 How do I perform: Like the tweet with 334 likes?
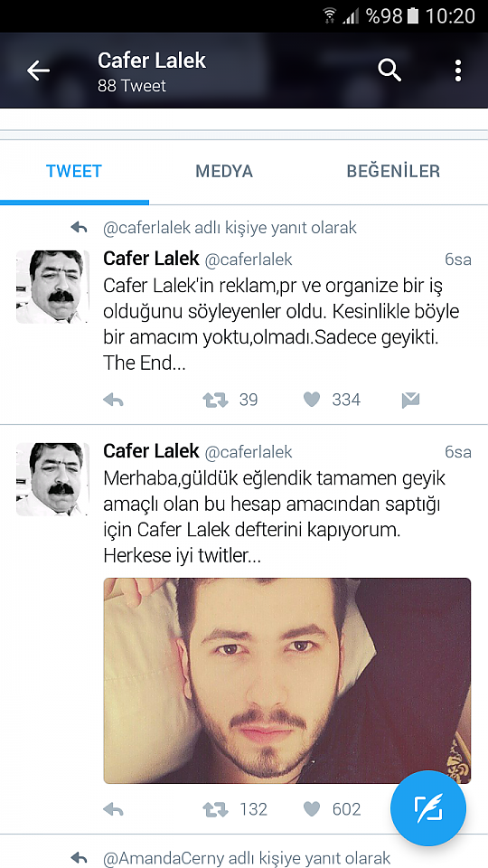tap(312, 399)
